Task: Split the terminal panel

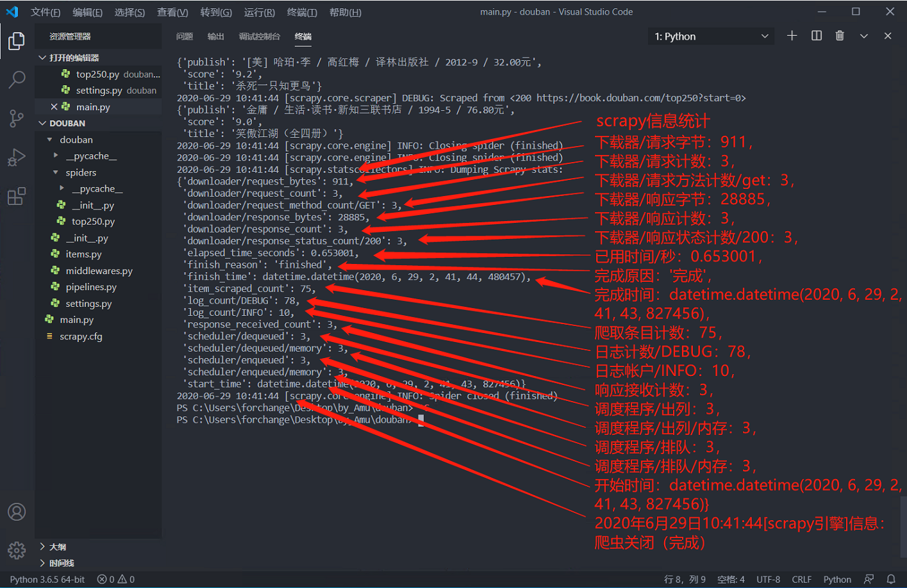Action: 817,36
